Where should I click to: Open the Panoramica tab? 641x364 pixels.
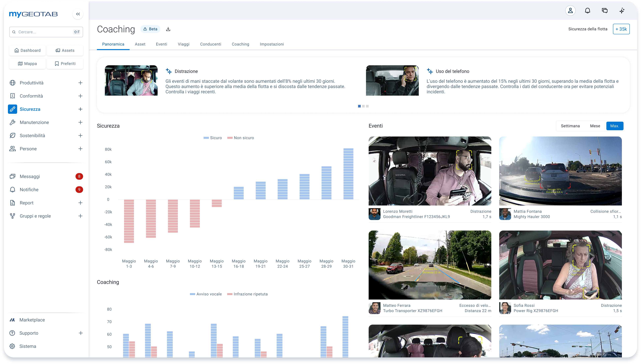pos(113,44)
